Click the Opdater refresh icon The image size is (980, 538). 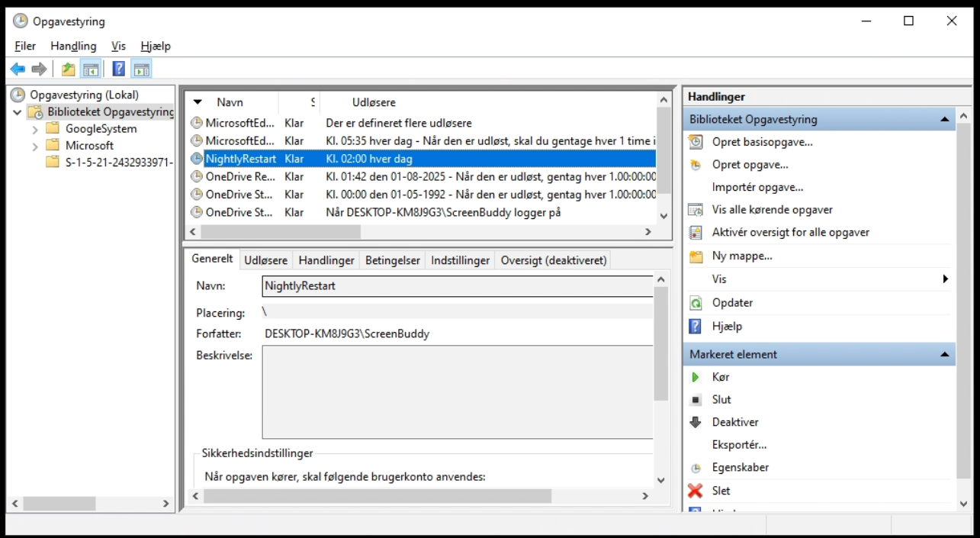[695, 303]
